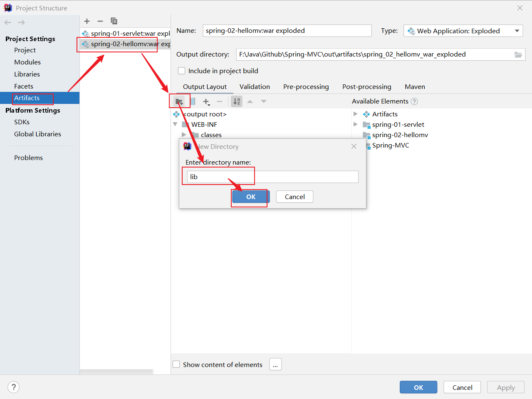Switch to the Validation tab
532x399 pixels.
pos(255,86)
